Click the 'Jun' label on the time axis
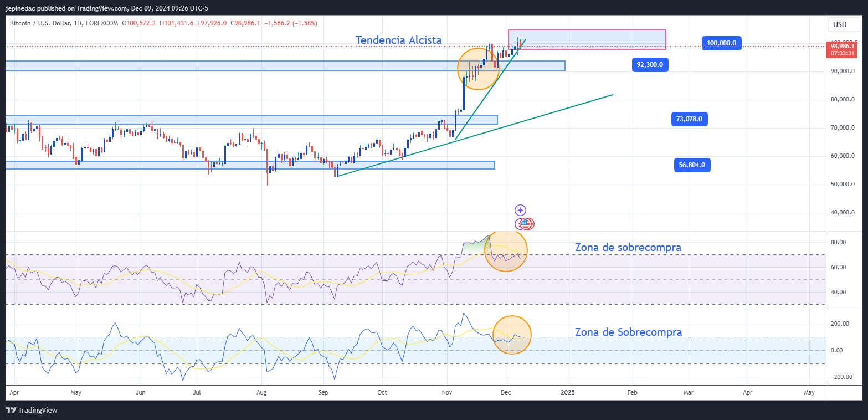The image size is (868, 420). (140, 392)
